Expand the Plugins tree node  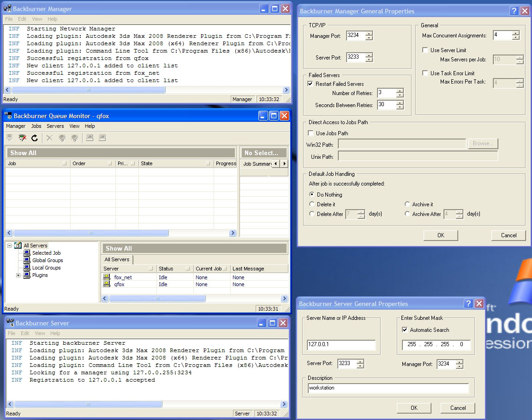coord(18,275)
